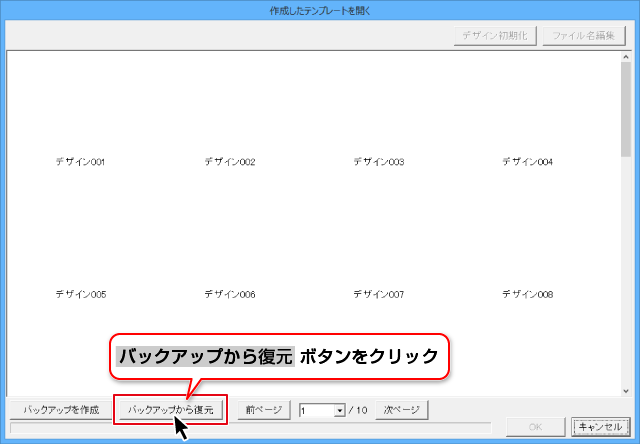Click the vertical scrollbar thumb

pyautogui.click(x=626, y=109)
